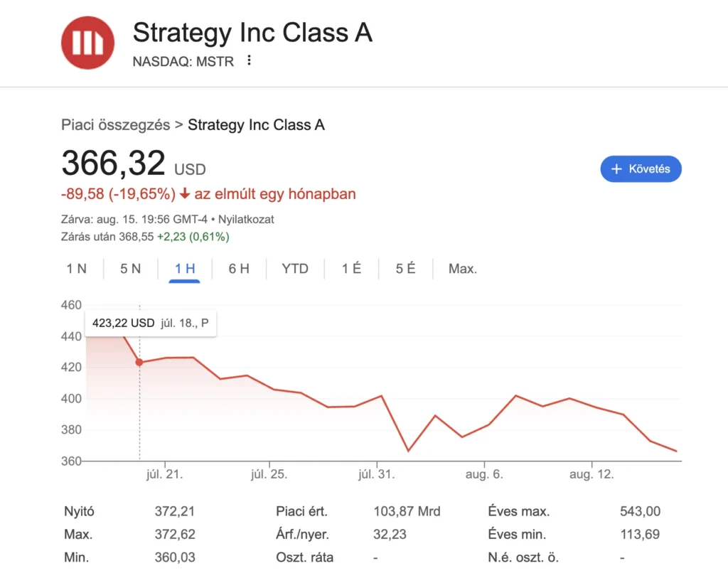This screenshot has width=728, height=578.
Task: Click the Strategy Inc Class A title heading
Action: [x=252, y=33]
